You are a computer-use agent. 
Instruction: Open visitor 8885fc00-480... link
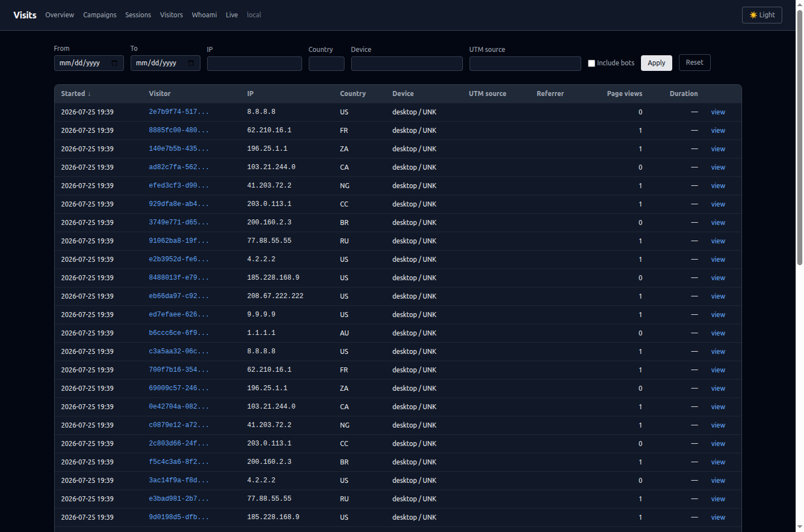(x=179, y=131)
